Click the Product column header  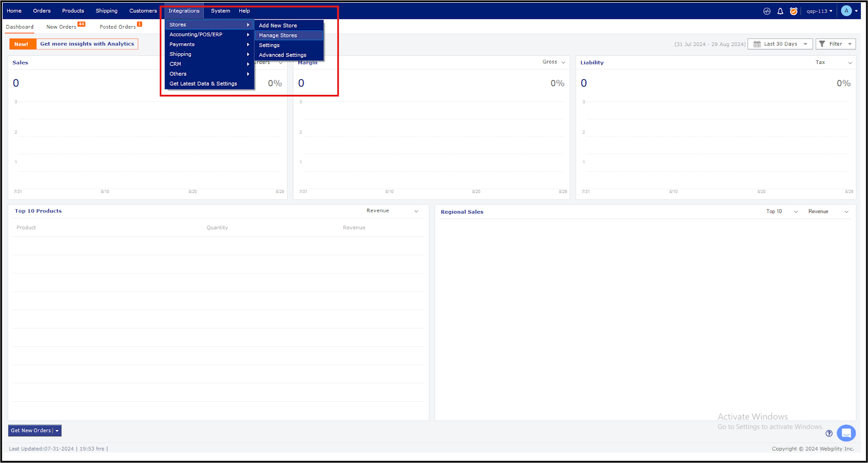[x=26, y=228]
